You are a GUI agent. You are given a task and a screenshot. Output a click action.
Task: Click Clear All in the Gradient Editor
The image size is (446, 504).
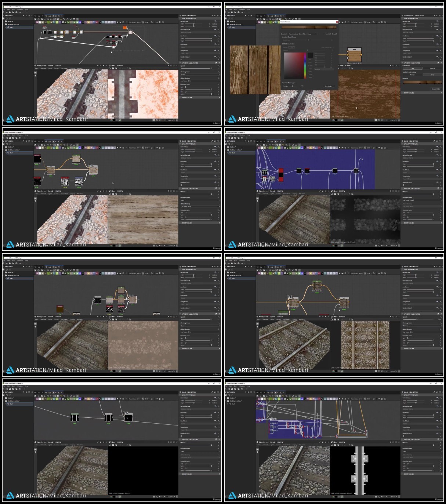[334, 34]
